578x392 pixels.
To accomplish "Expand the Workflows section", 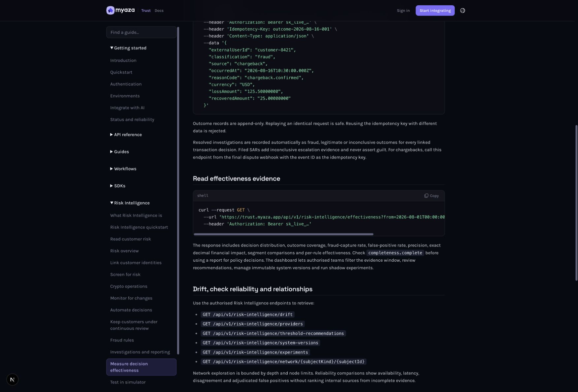I will 123,169.
